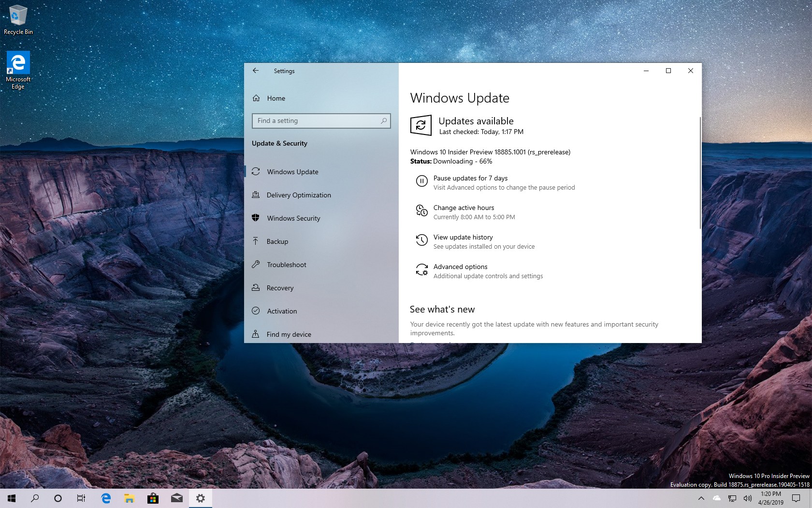Click the Settings gear on taskbar
Screen dimensions: 812x508
[x=200, y=498]
